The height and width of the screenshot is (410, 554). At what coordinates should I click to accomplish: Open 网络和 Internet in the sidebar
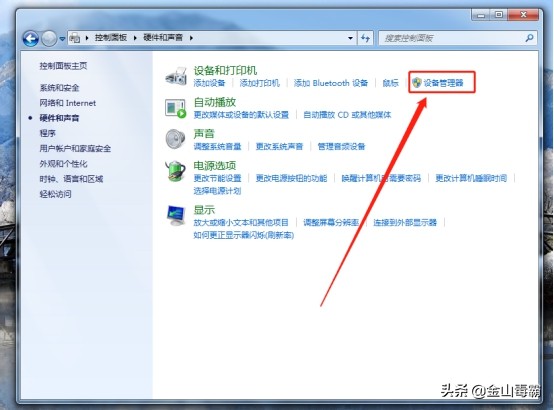(x=67, y=103)
